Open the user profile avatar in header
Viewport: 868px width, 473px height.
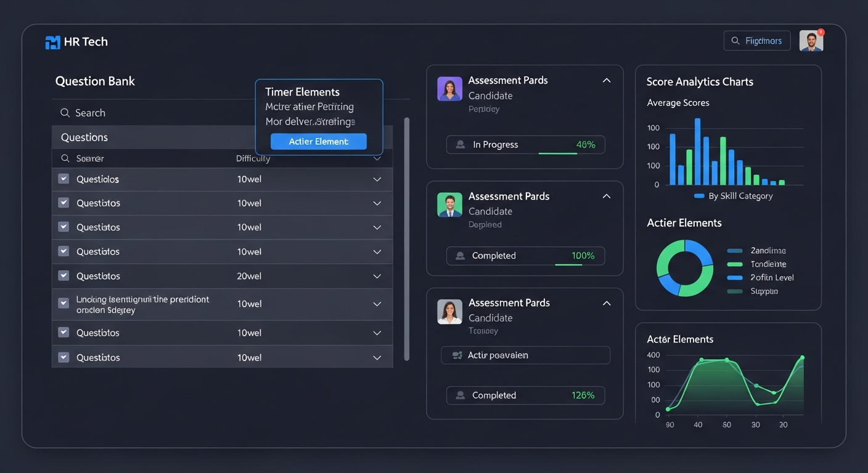pos(811,41)
